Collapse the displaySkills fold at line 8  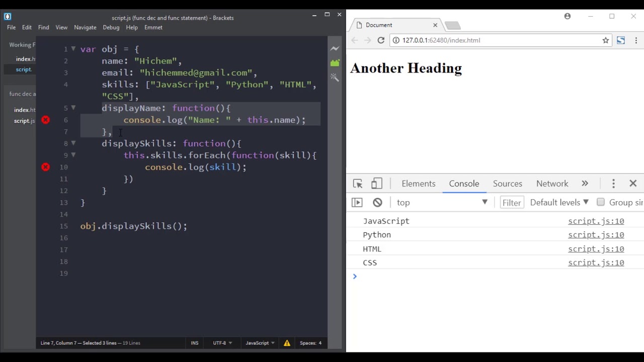pyautogui.click(x=73, y=143)
